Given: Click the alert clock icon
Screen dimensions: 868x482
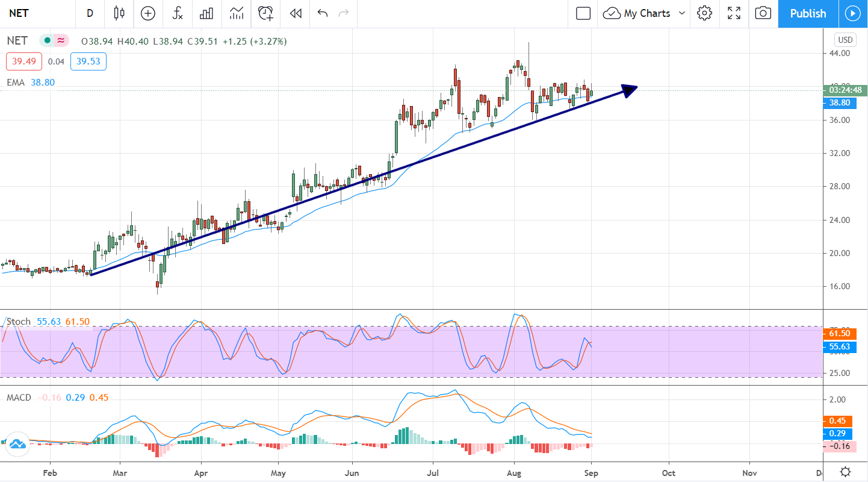Looking at the screenshot, I should 265,13.
